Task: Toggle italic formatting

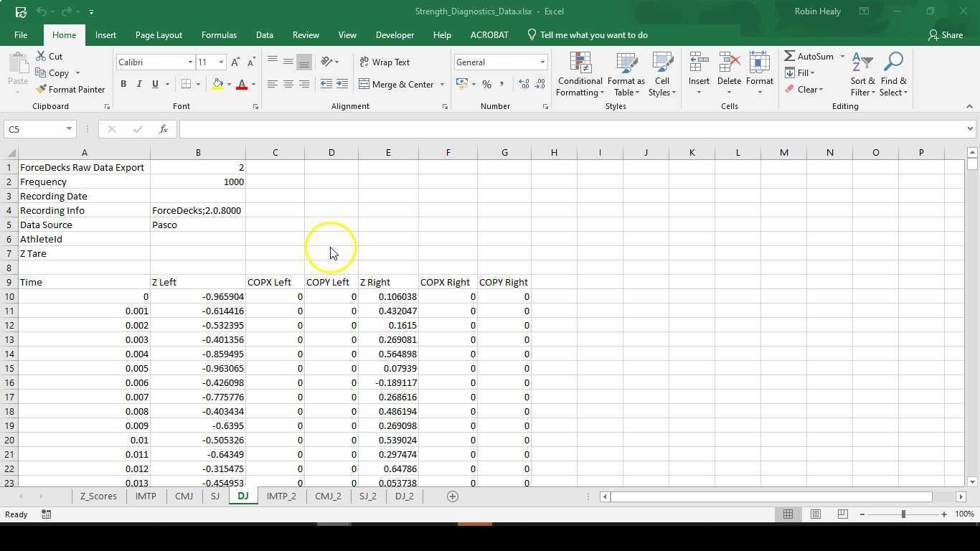Action: (x=138, y=84)
